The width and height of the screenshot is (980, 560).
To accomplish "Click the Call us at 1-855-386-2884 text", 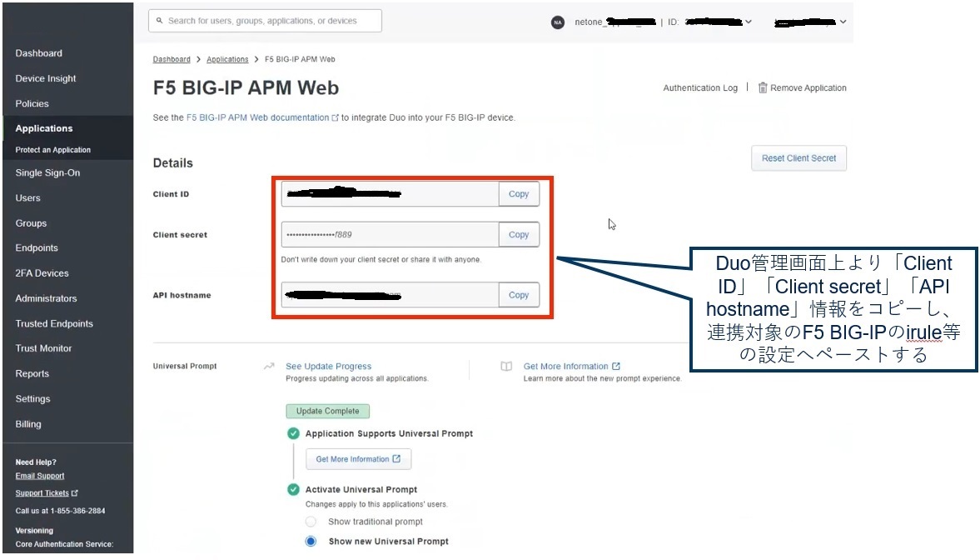I will click(60, 511).
